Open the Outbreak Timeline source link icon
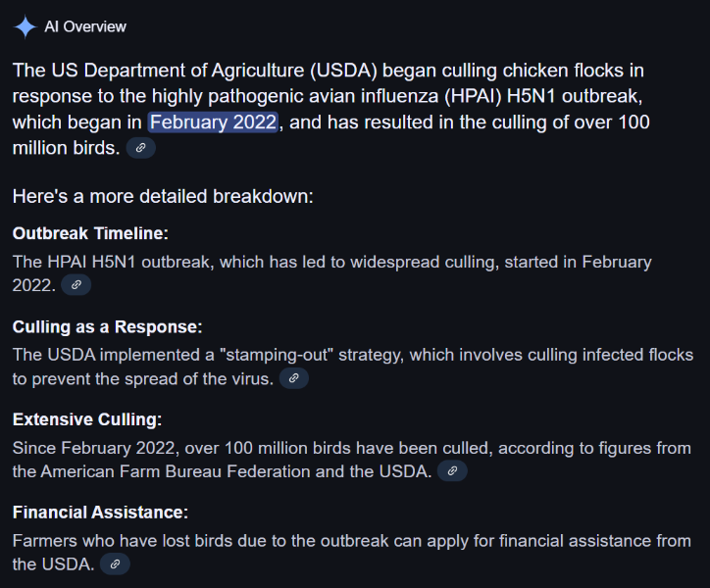 coord(76,285)
